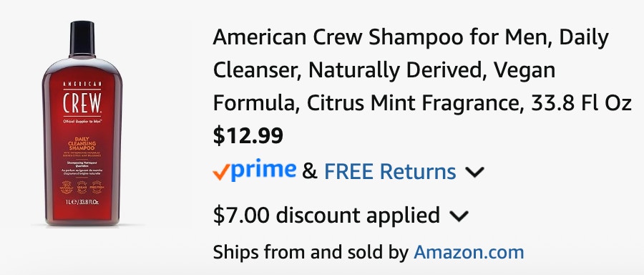The width and height of the screenshot is (644, 275).
Task: Click the round badge icons on the bottle label
Action: 82,188
